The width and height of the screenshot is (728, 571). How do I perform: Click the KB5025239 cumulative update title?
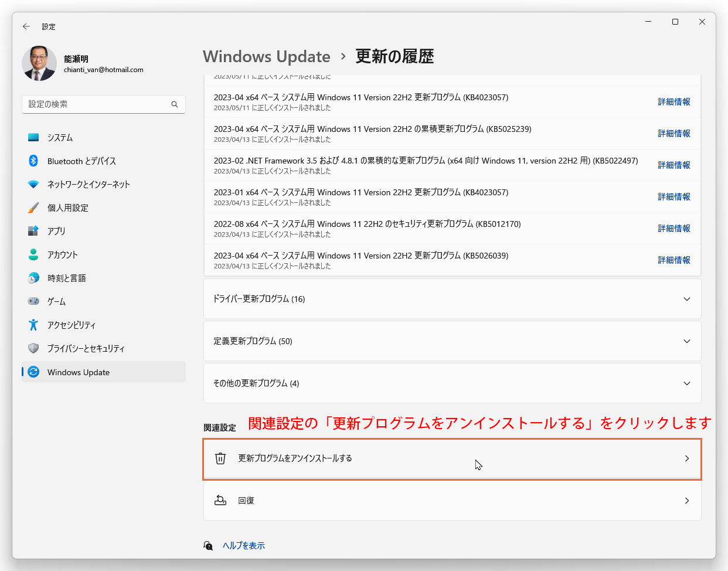pyautogui.click(x=373, y=129)
